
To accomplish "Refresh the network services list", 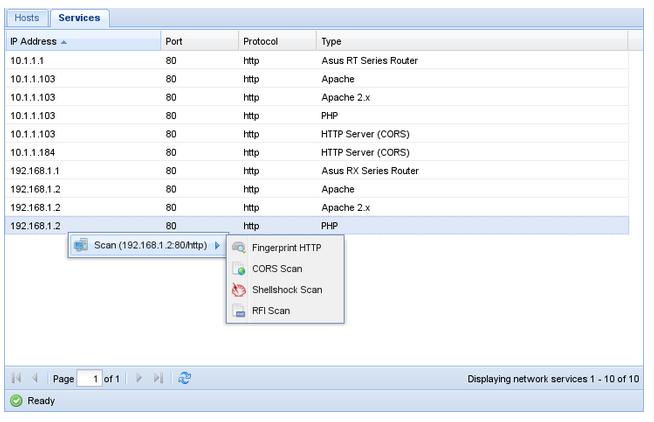I will point(184,378).
